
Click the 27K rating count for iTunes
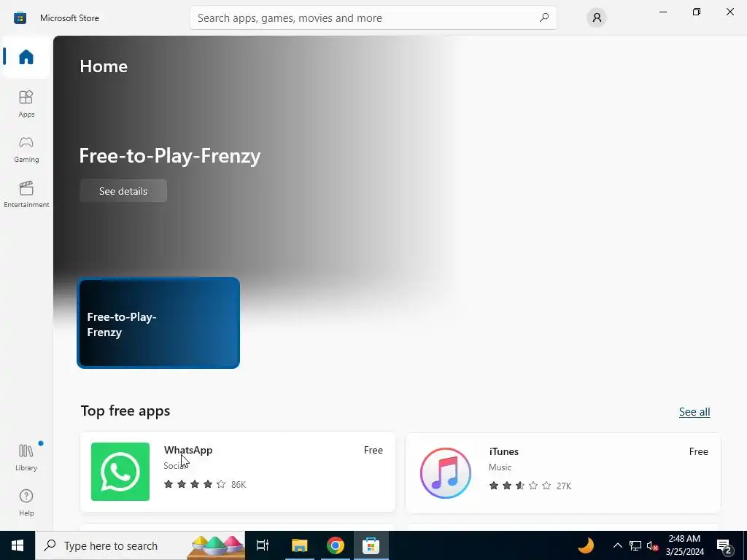point(564,486)
